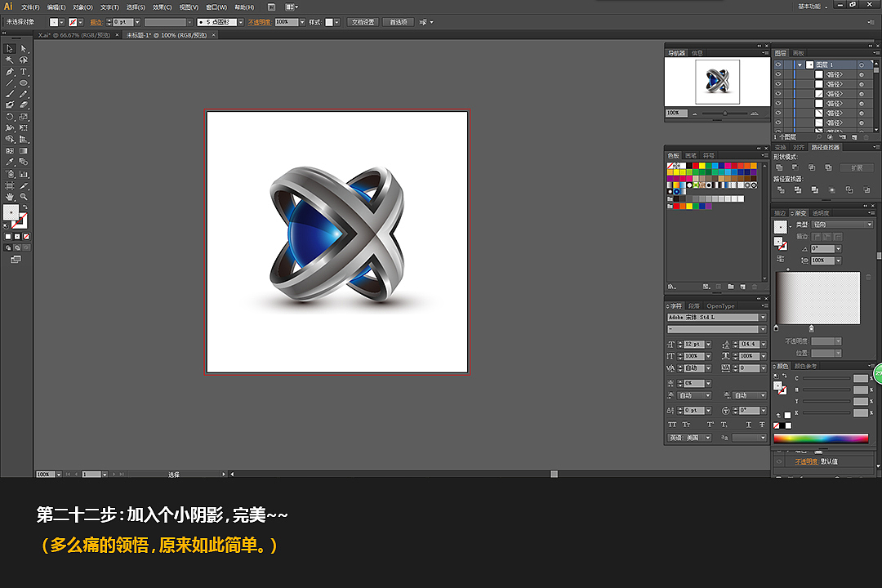This screenshot has width=882, height=588.
Task: Open the 效果(C) menu
Action: point(162,7)
